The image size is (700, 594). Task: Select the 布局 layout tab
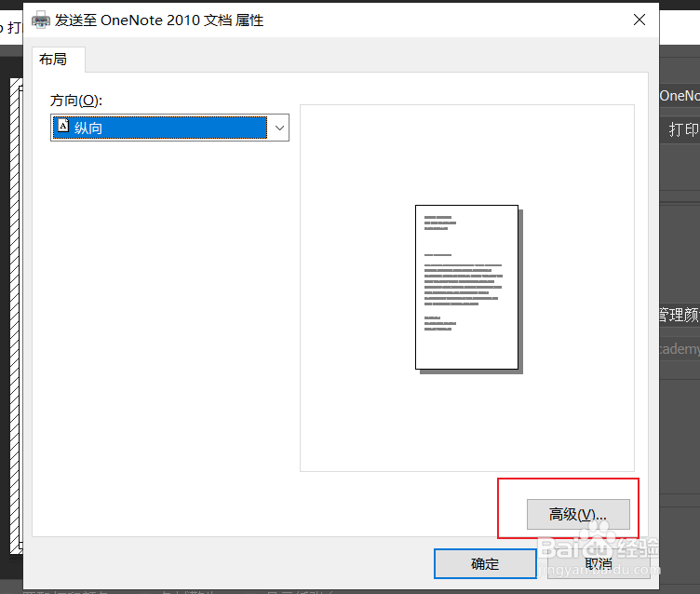coord(59,60)
